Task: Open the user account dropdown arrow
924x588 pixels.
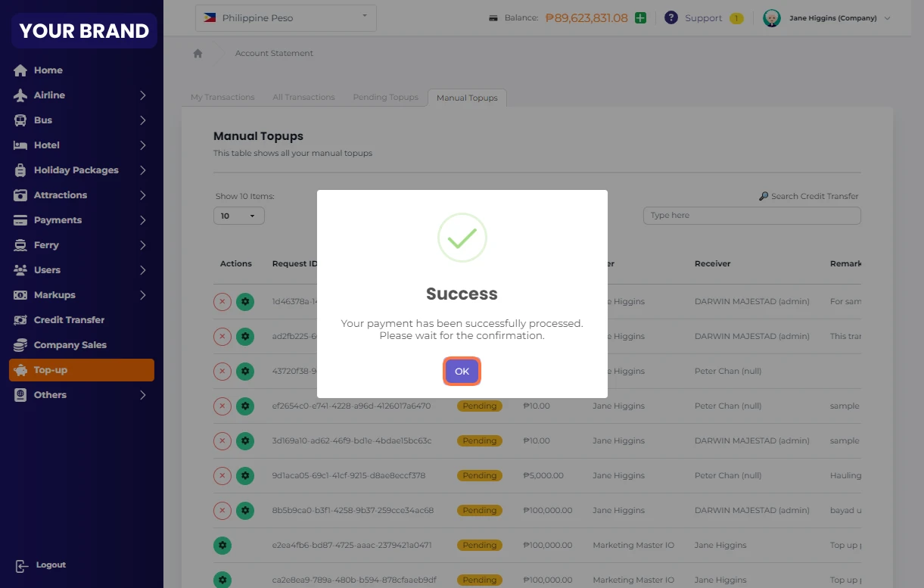Action: click(x=888, y=18)
